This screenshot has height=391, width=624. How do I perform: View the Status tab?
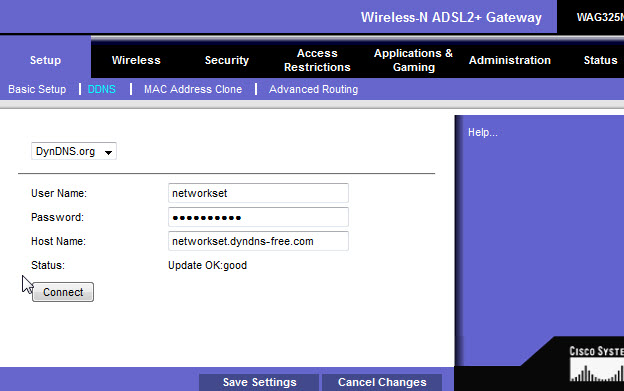coord(600,60)
